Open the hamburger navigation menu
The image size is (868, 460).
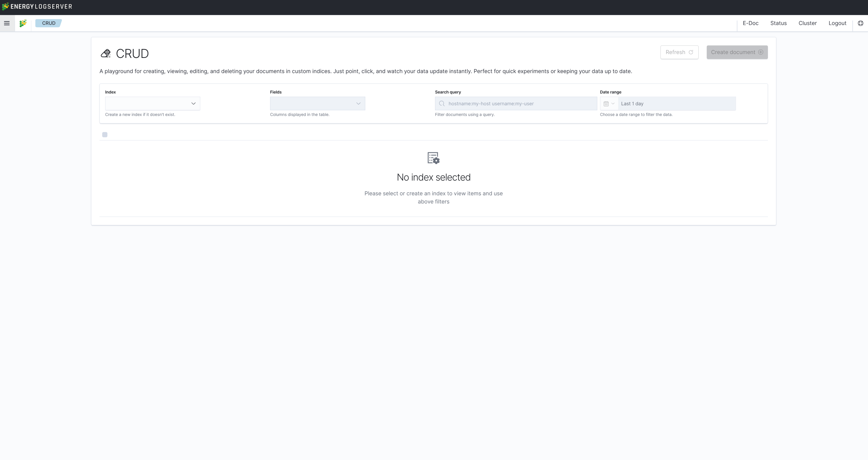click(7, 23)
